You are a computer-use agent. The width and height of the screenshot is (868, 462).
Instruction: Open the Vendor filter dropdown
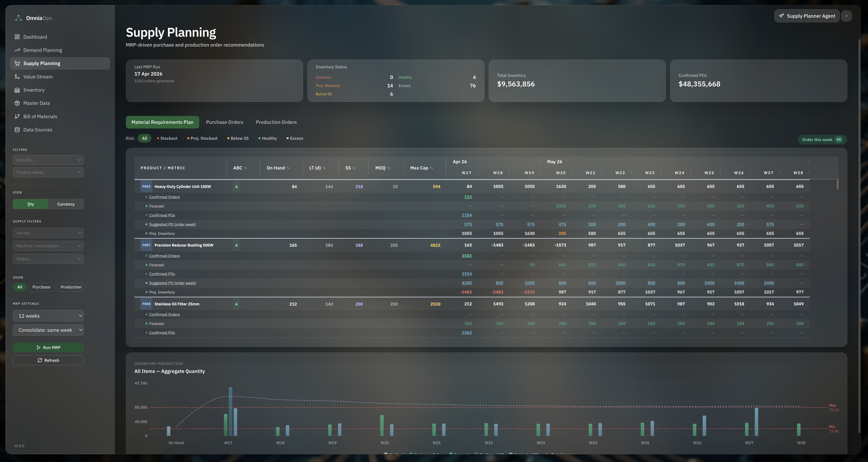tap(48, 233)
